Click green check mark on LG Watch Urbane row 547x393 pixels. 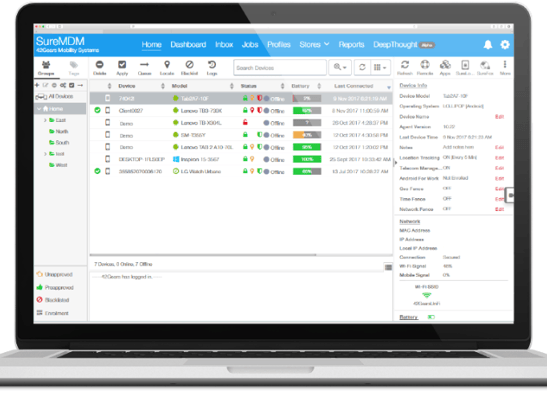[97, 171]
